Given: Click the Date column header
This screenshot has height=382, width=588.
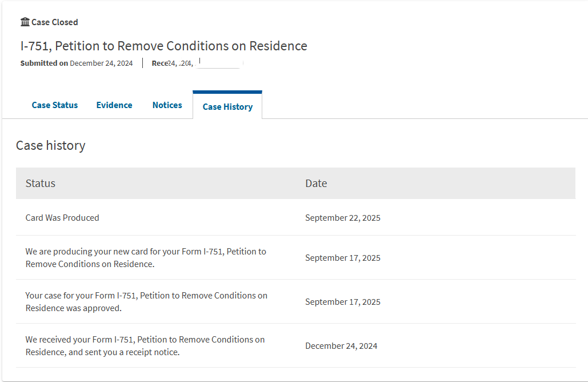Looking at the screenshot, I should 316,184.
